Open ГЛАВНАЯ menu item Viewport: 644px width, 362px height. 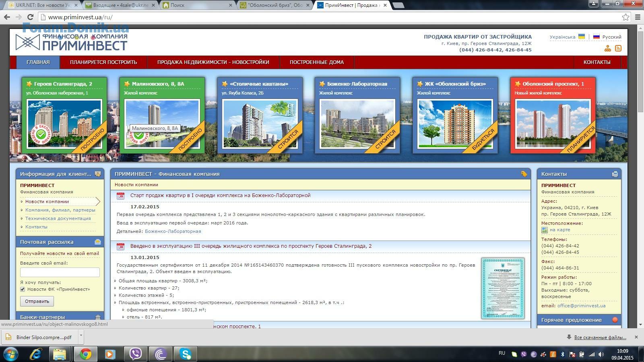click(38, 62)
